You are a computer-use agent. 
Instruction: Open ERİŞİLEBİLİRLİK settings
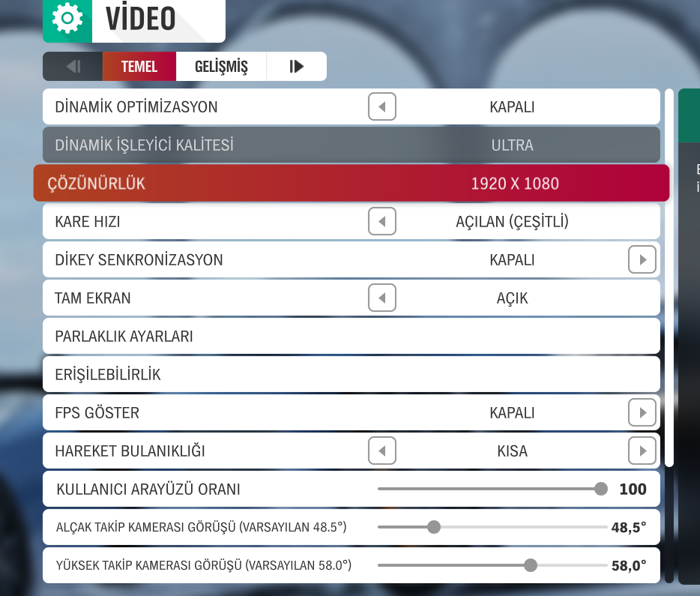tap(351, 374)
